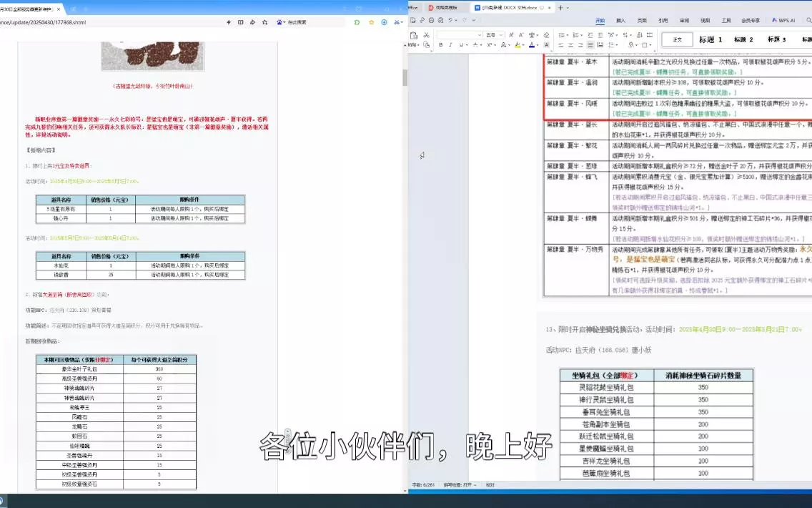Click the WPS search magnifier icon
Screen dimensions: 812x508
[x=809, y=20]
